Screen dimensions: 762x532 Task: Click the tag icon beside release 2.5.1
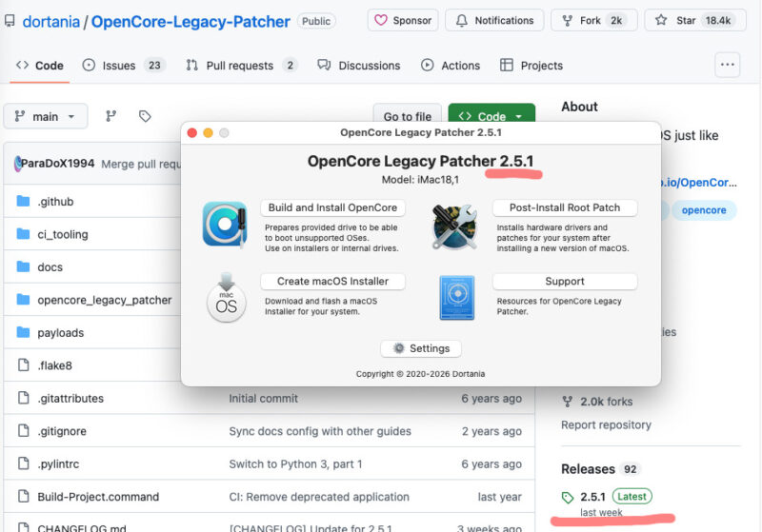pos(567,498)
